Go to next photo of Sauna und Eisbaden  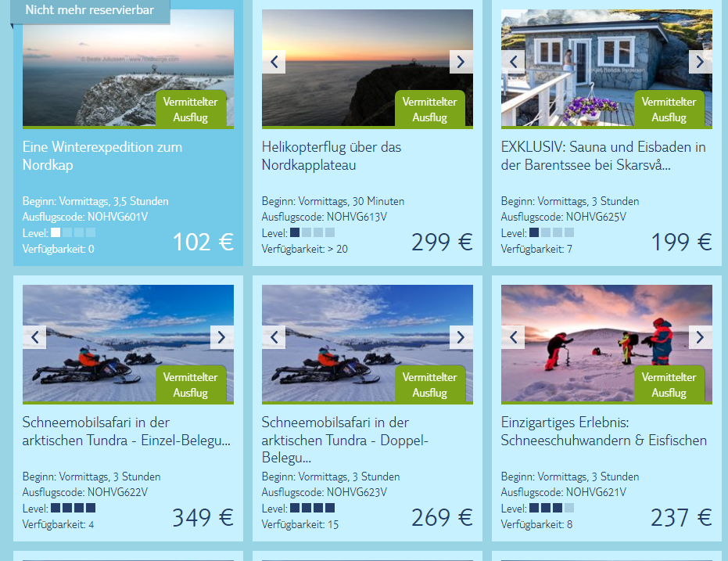pos(700,62)
